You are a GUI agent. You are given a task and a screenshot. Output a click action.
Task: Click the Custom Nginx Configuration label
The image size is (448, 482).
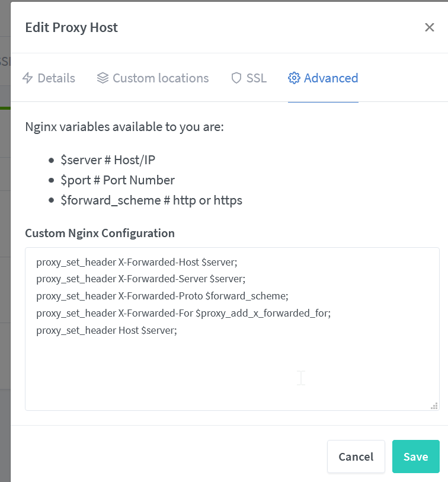coord(100,233)
